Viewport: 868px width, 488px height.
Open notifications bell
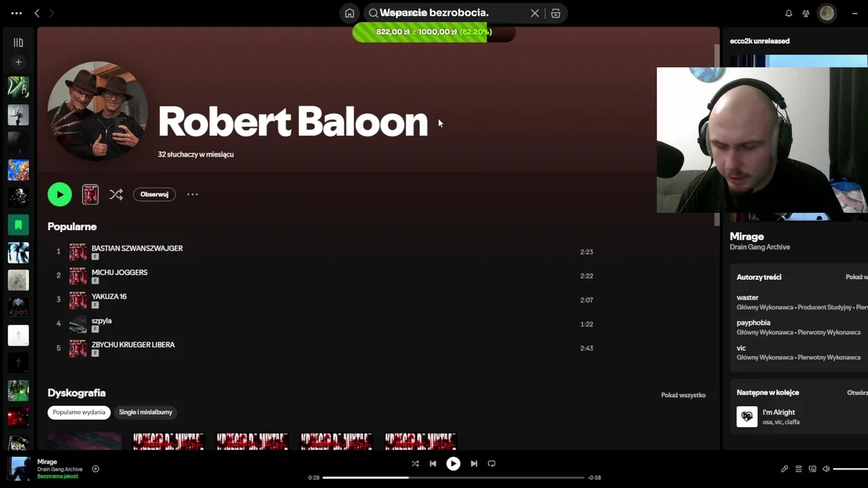click(789, 13)
